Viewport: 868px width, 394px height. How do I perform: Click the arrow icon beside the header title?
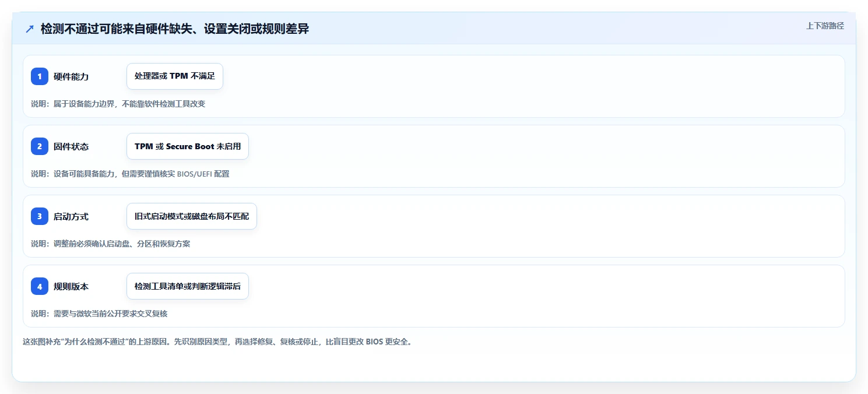(x=30, y=29)
